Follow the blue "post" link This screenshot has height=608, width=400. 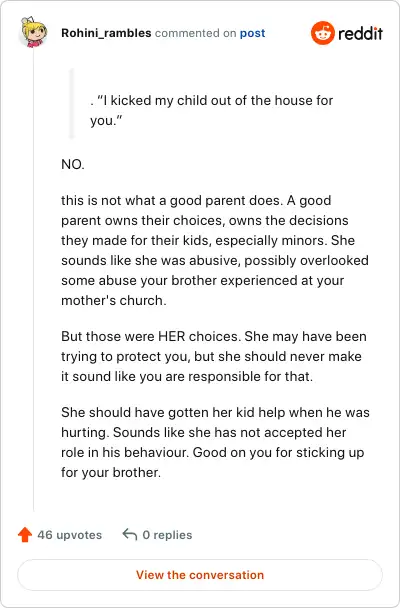click(x=252, y=33)
